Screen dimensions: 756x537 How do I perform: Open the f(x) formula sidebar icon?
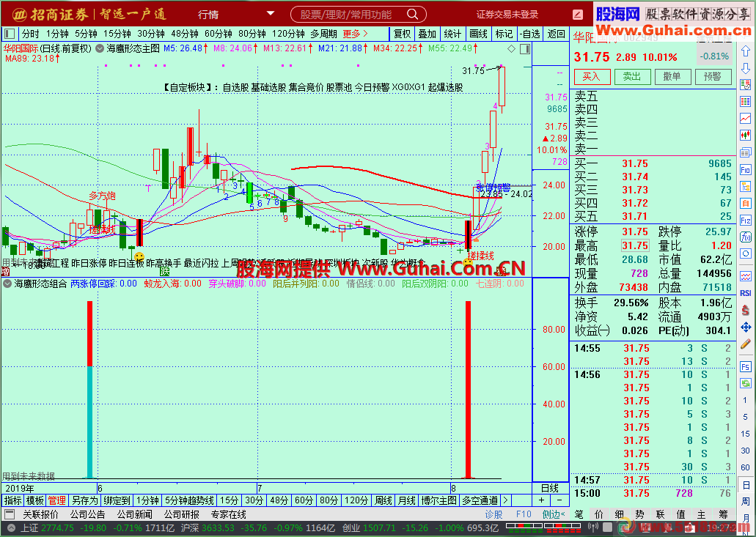(746, 237)
